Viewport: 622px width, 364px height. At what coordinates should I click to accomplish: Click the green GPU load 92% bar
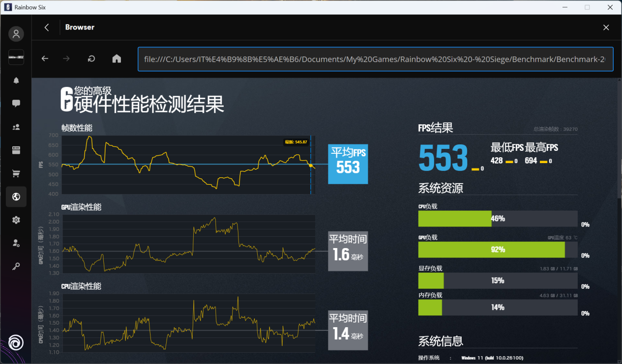click(x=491, y=250)
